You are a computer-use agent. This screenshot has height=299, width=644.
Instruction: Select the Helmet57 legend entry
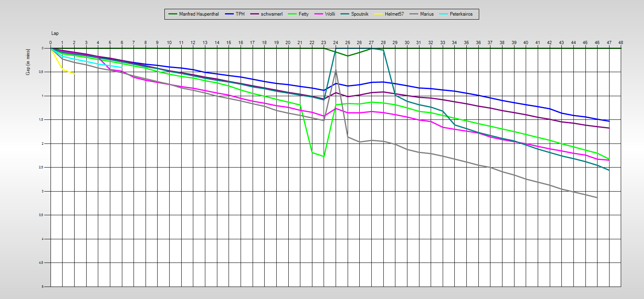click(x=389, y=14)
